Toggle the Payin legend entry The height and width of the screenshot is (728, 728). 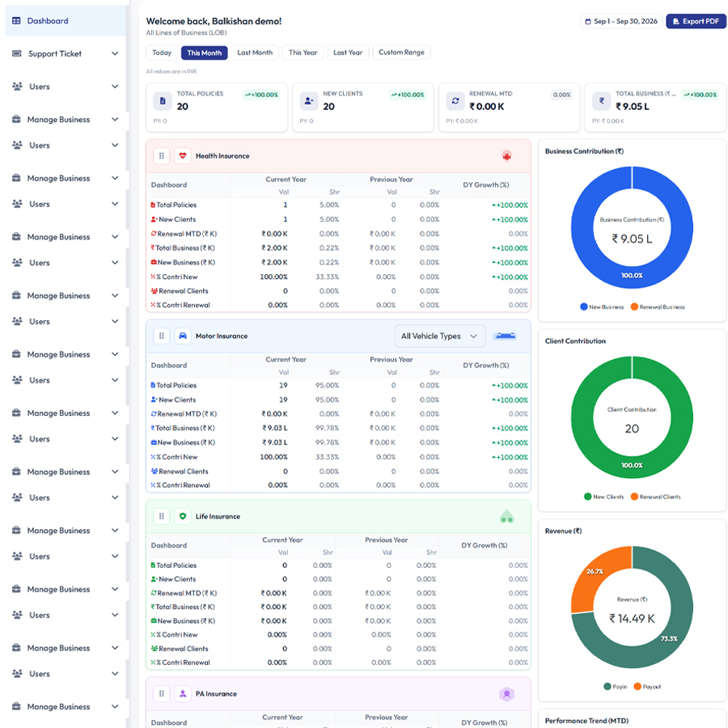coord(616,687)
